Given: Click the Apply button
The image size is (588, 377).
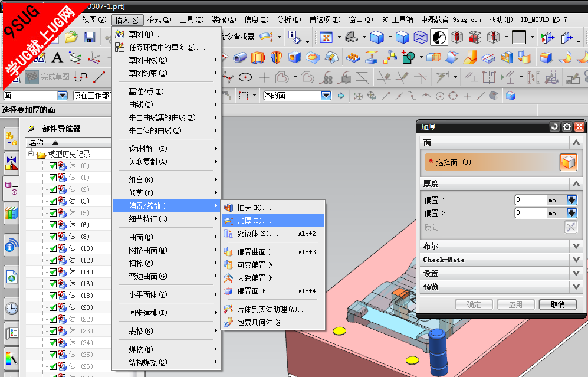Looking at the screenshot, I should [x=515, y=304].
